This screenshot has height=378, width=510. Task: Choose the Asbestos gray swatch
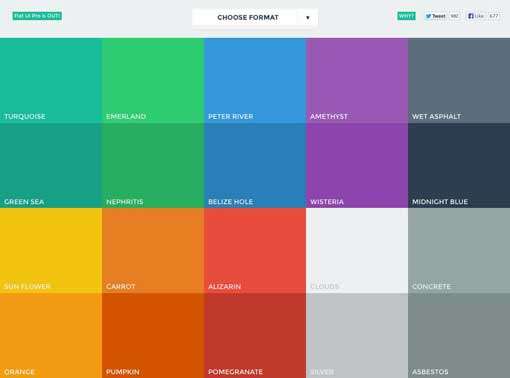tap(459, 336)
